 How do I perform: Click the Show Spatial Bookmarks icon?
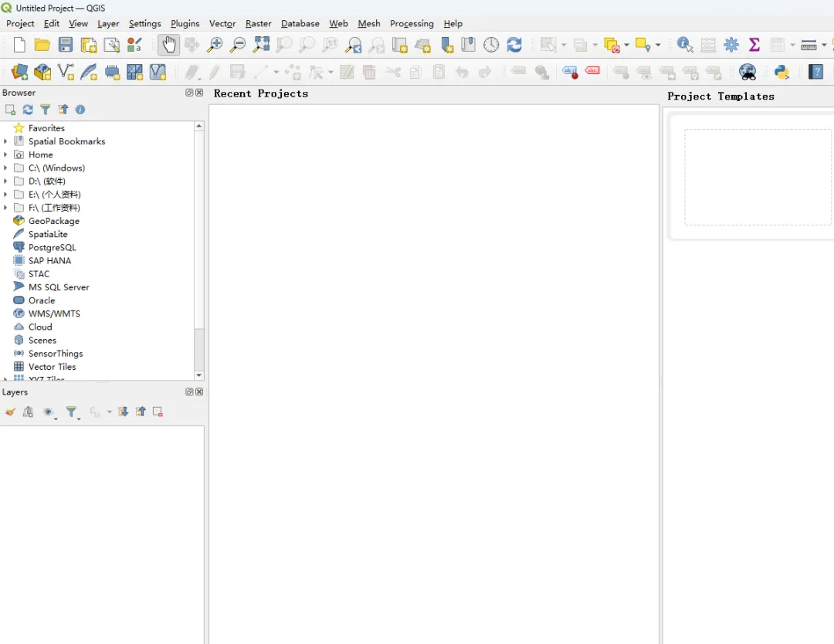[x=468, y=45]
